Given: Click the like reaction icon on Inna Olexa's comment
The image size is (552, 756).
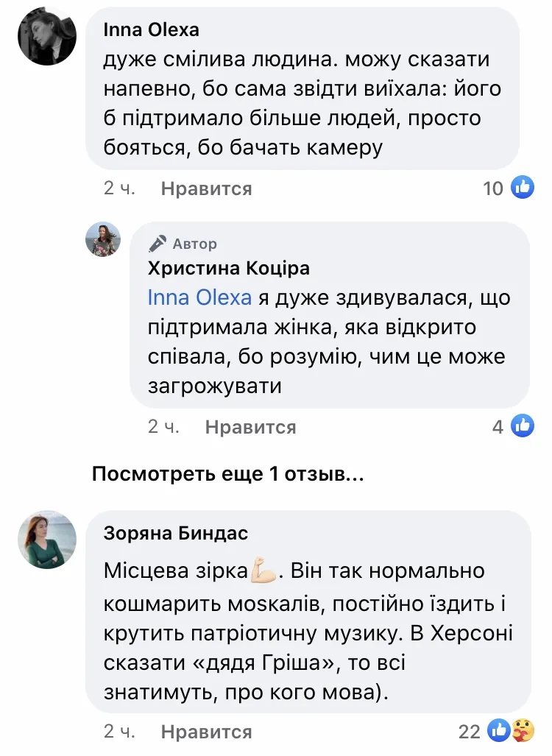Looking at the screenshot, I should [522, 188].
